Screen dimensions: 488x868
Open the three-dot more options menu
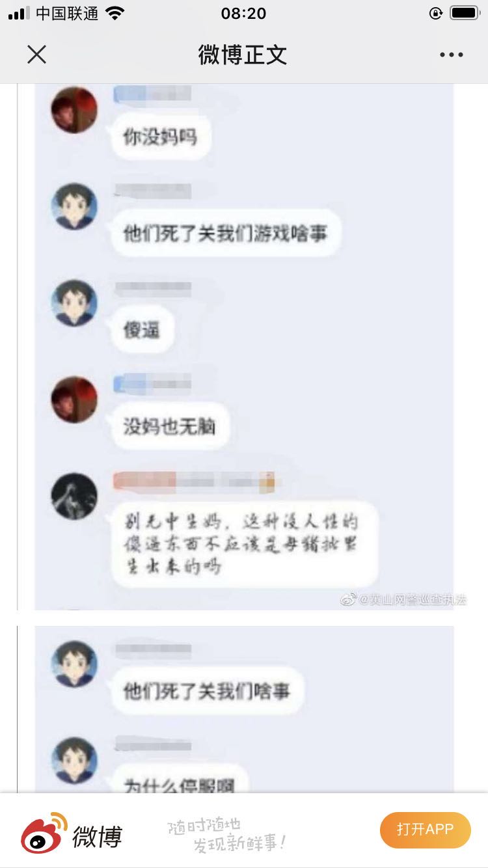(451, 55)
